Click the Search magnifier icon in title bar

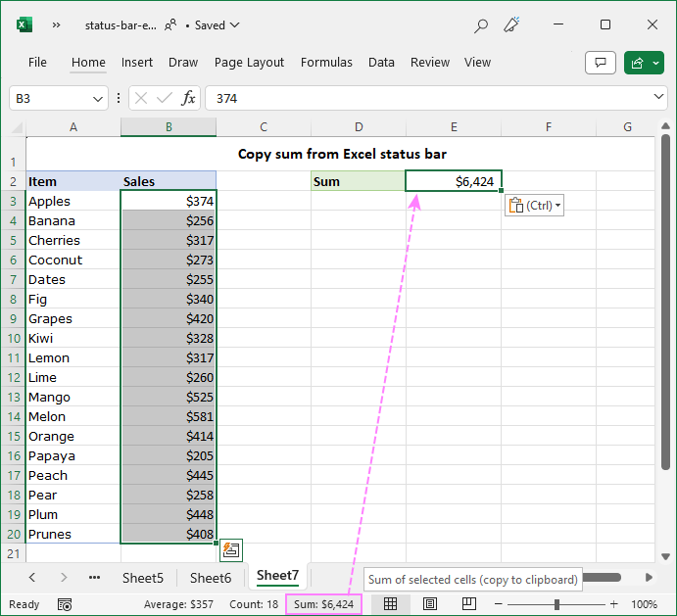coord(481,25)
